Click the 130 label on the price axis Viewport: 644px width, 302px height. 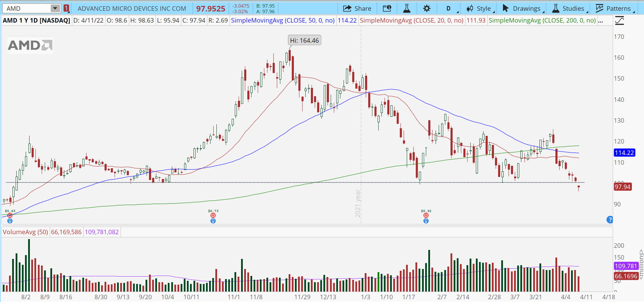pos(619,120)
